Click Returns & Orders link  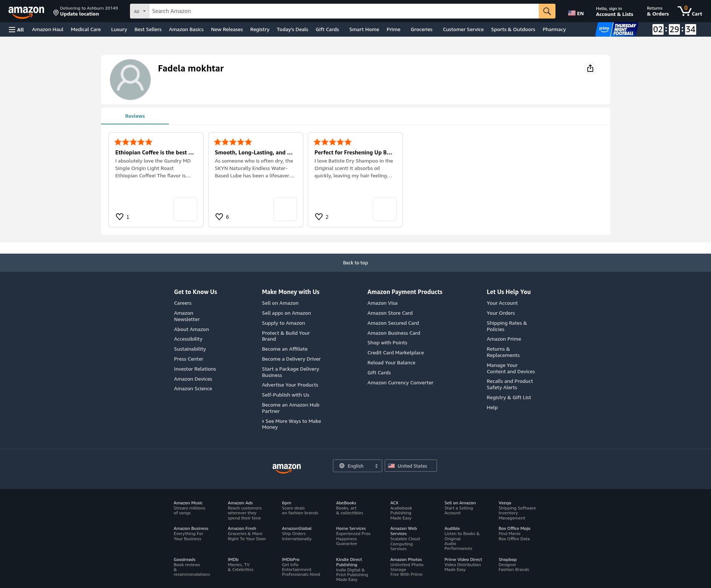pyautogui.click(x=658, y=11)
